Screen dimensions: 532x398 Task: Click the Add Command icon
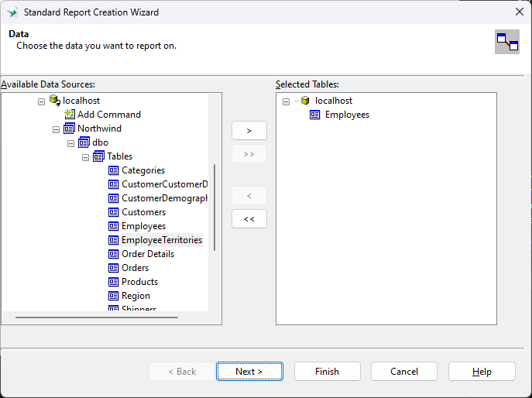[x=70, y=115]
